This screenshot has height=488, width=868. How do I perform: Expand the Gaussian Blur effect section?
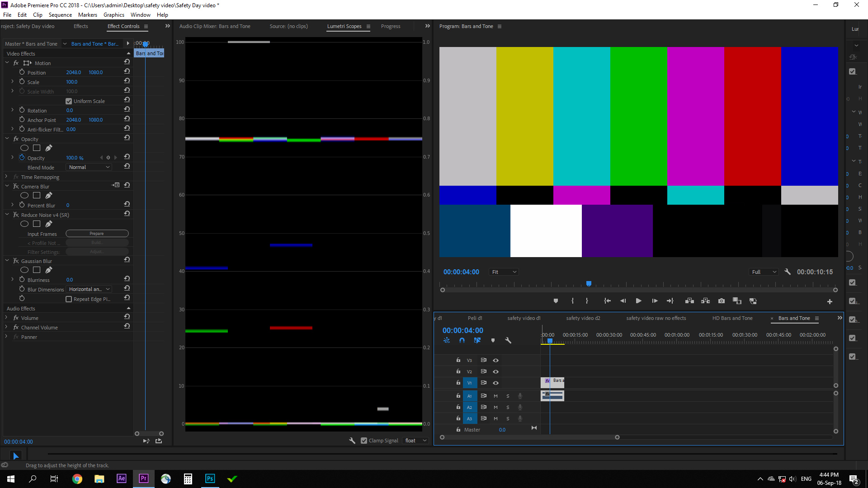pyautogui.click(x=7, y=260)
